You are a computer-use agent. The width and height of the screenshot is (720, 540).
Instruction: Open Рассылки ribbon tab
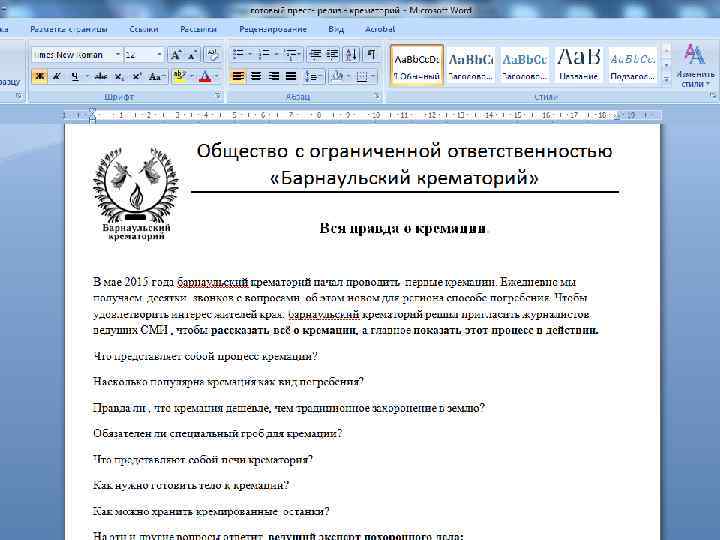click(198, 29)
